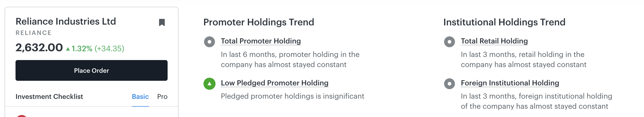The width and height of the screenshot is (644, 117).
Task: Click the green up triangle next to 1.32%
Action: pyautogui.click(x=68, y=49)
